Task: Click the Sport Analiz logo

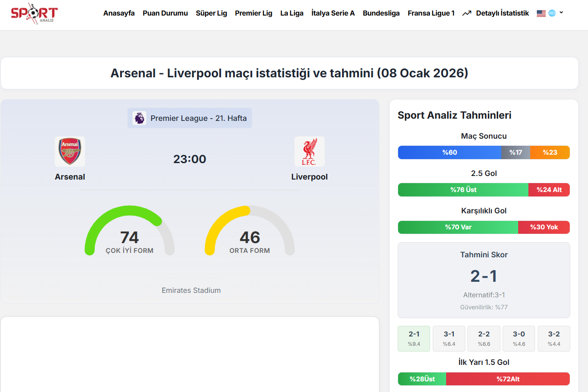Action: point(34,13)
